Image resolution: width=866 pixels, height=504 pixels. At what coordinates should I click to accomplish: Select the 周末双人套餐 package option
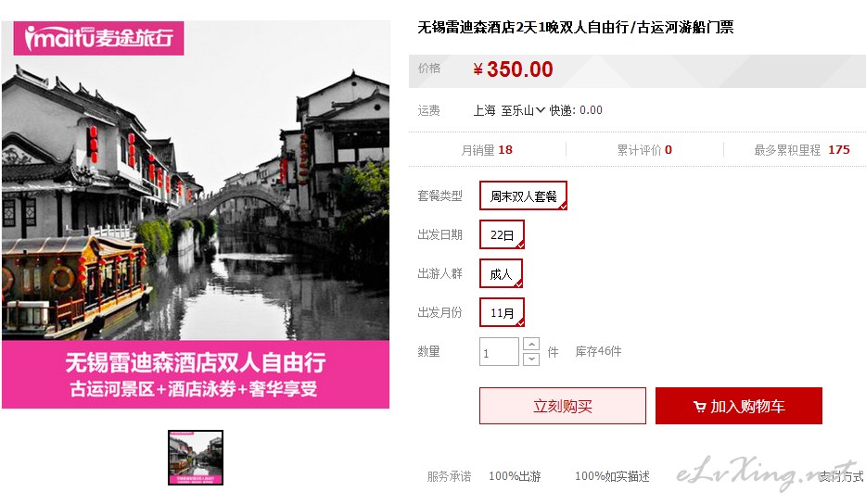pos(523,196)
